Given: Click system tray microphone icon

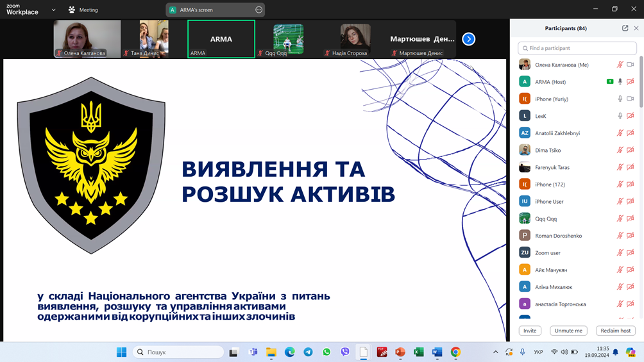Looking at the screenshot, I should [x=522, y=352].
